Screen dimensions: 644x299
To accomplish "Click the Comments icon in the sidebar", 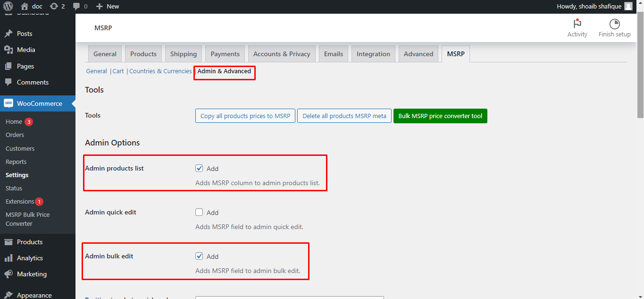I will click(8, 82).
